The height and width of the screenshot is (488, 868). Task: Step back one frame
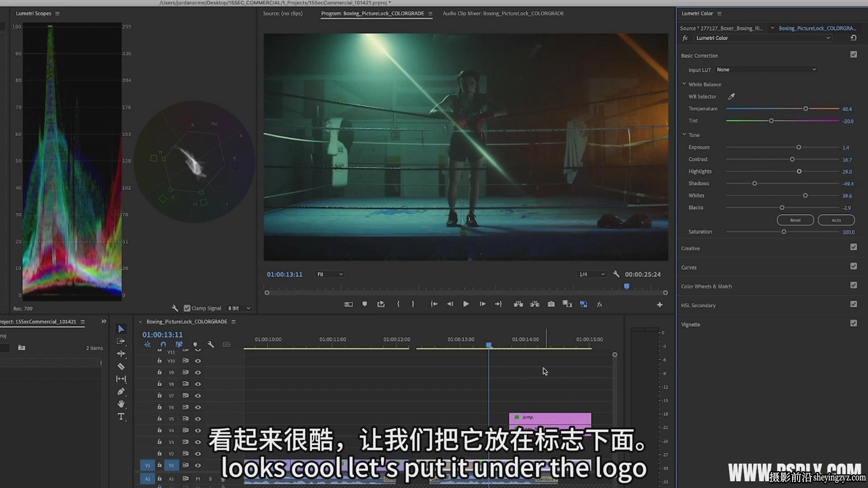tap(450, 304)
